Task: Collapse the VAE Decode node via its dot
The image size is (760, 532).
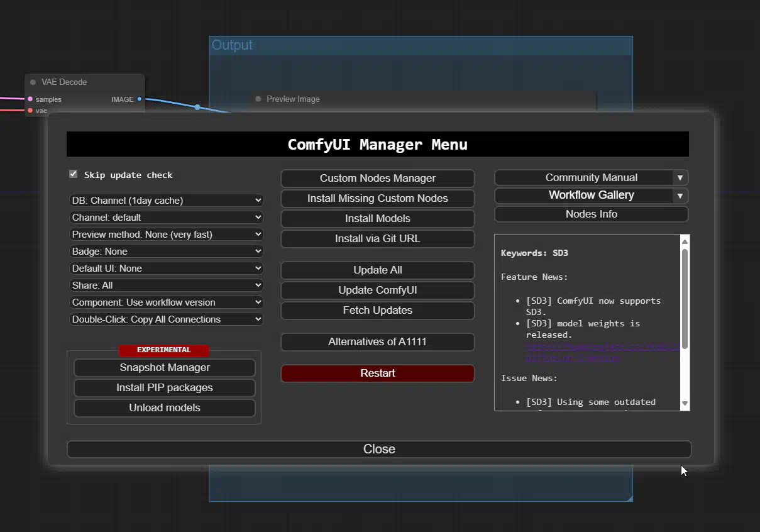Action: point(33,82)
